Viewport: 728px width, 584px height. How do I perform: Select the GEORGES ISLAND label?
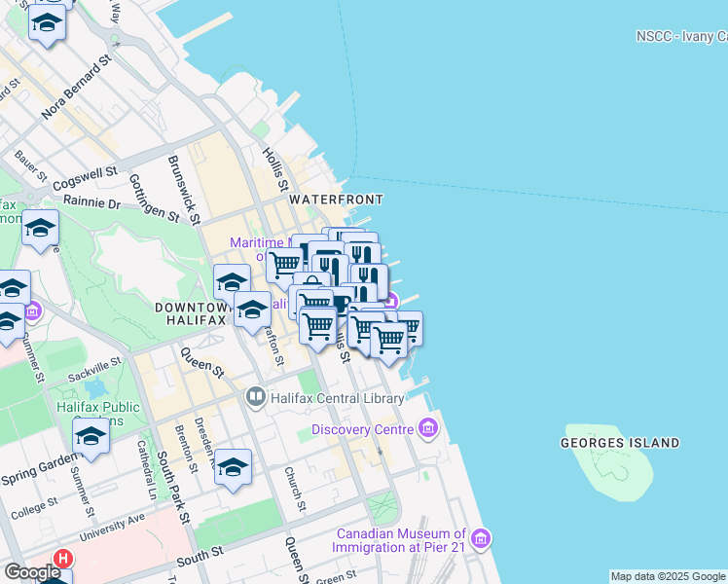[x=620, y=443]
